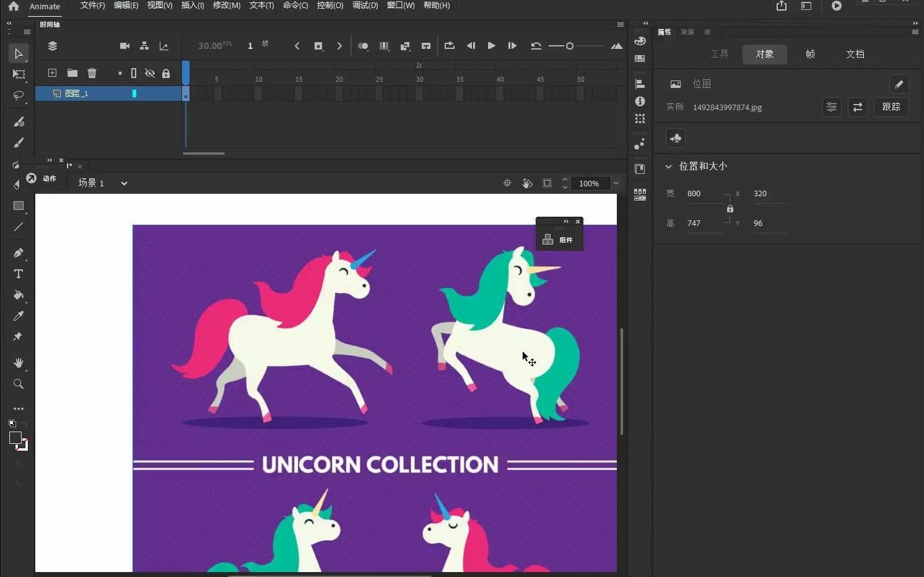Select the Text tool
This screenshot has height=577, width=924.
[x=19, y=274]
